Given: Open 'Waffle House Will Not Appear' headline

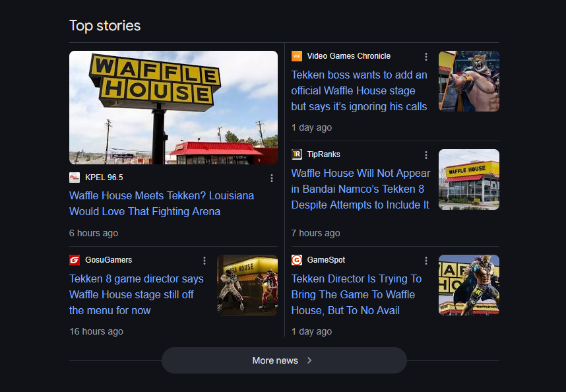Looking at the screenshot, I should [x=361, y=189].
